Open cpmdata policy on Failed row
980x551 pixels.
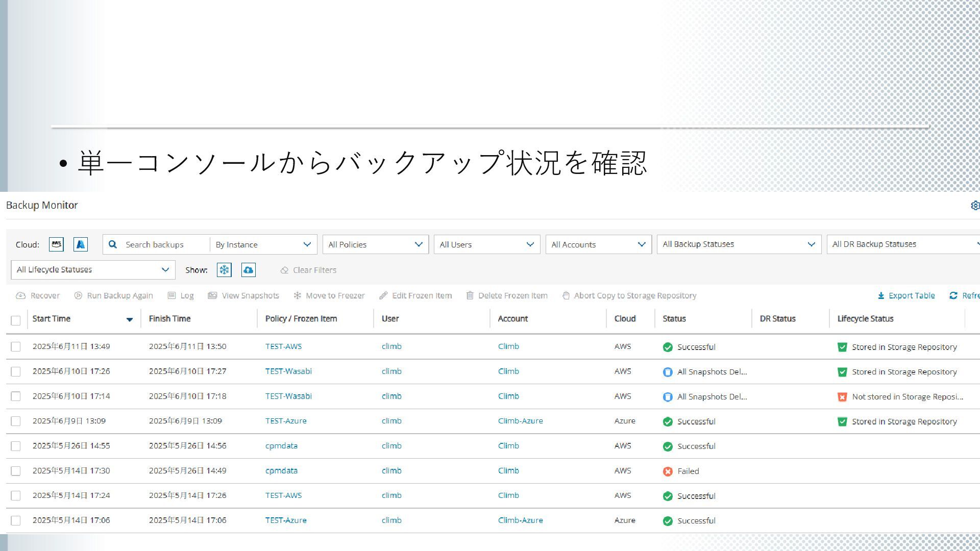(281, 471)
